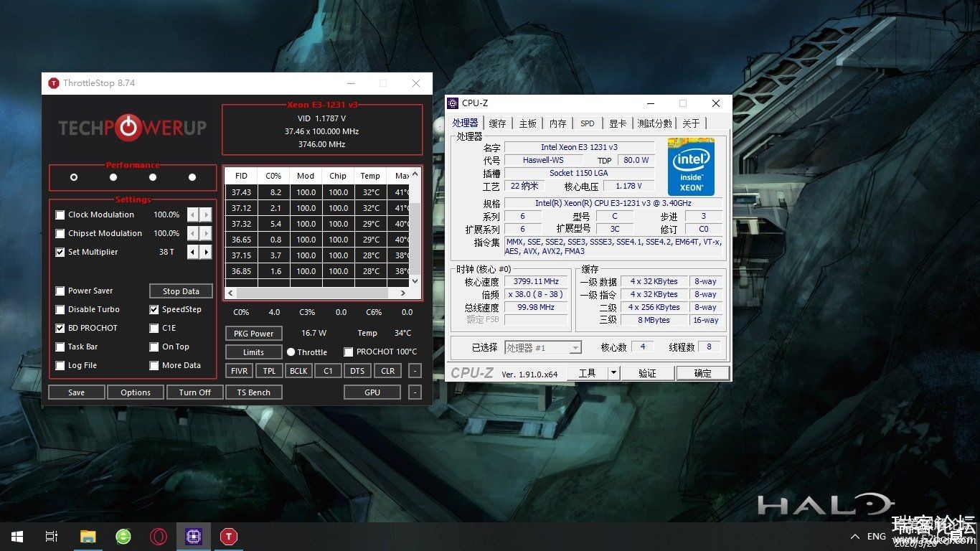Open File Explorer from taskbar

pos(88,536)
